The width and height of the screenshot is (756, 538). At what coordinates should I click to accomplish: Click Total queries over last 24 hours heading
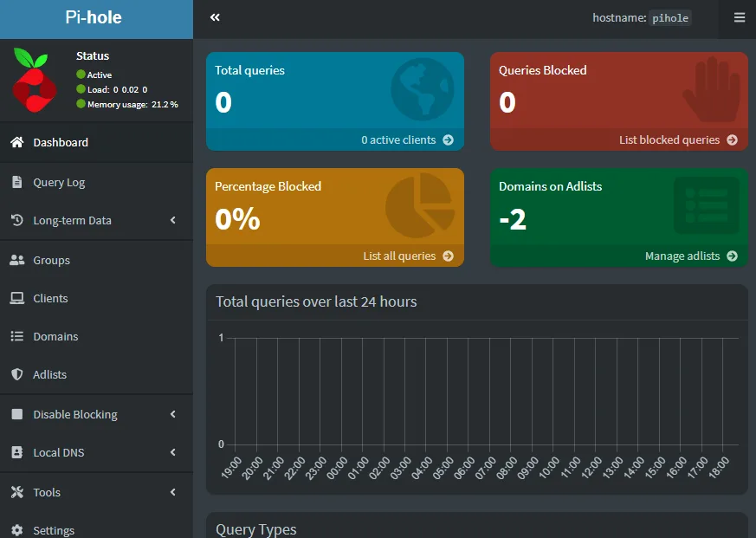pos(316,301)
